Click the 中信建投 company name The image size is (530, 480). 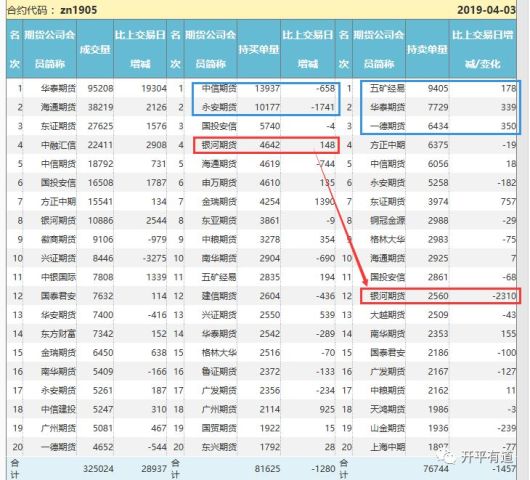click(58, 409)
